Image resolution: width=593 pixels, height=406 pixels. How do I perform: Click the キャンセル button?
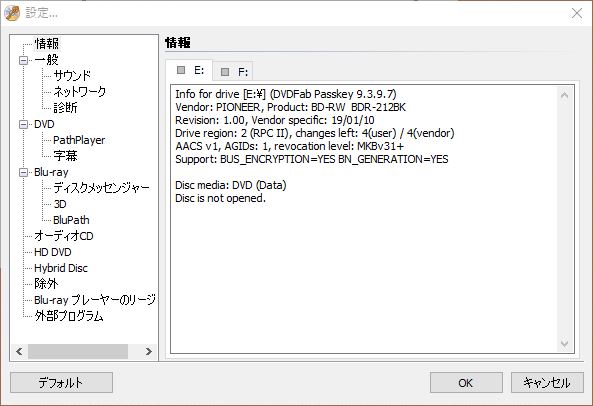pyautogui.click(x=547, y=383)
